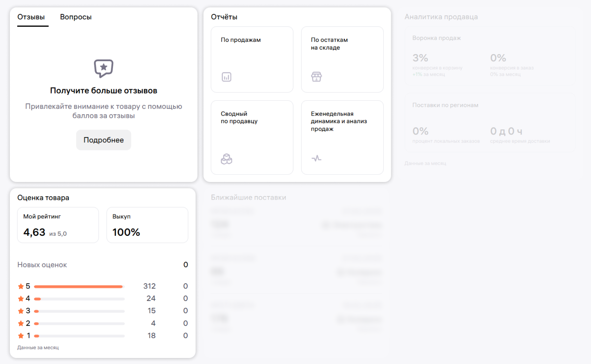The width and height of the screenshot is (591, 364).
Task: Click the Выкуп 100% card
Action: [x=147, y=225]
